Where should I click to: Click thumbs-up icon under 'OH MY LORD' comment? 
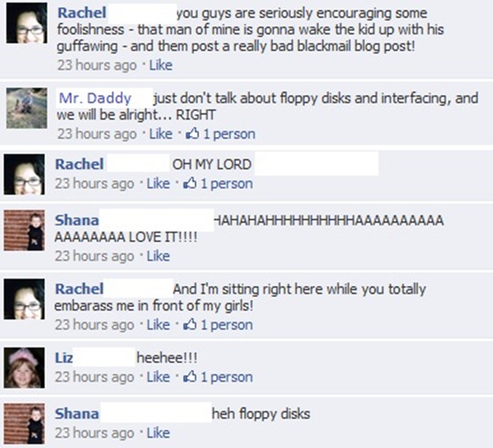coord(190,184)
